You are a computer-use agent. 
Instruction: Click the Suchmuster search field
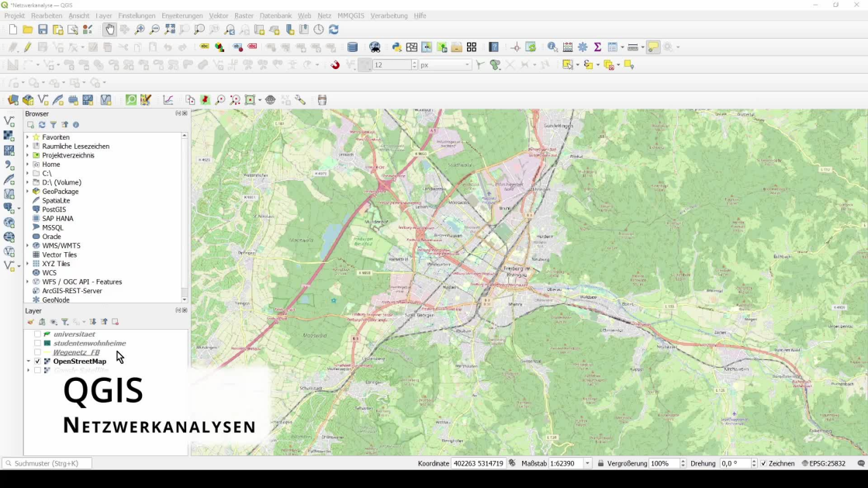click(47, 463)
